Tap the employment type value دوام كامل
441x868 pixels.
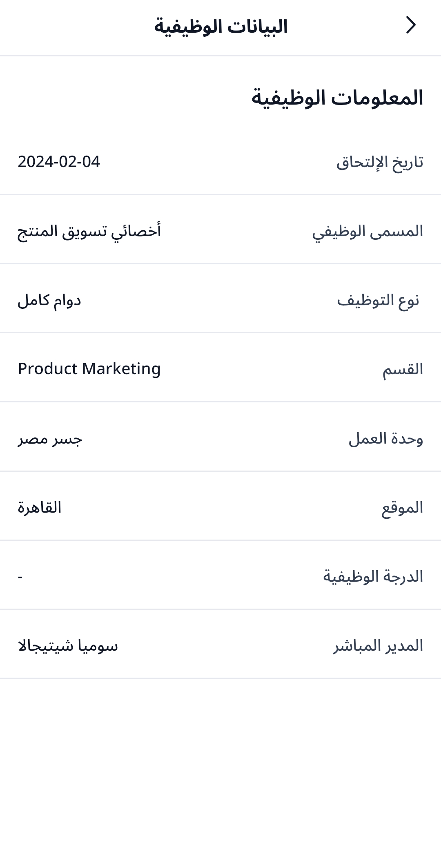(49, 300)
